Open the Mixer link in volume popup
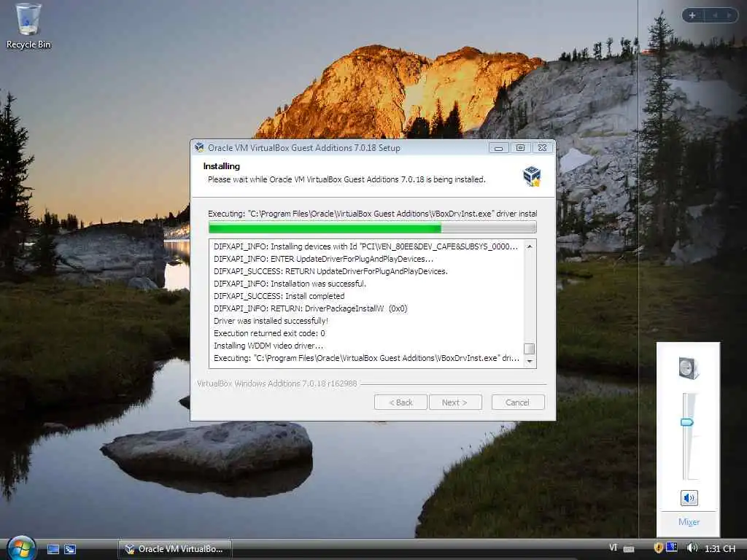 tap(689, 522)
